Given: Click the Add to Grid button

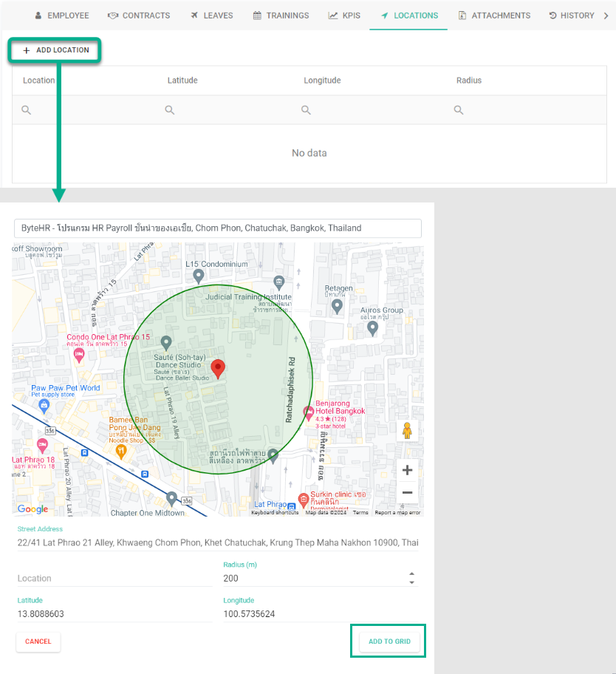Looking at the screenshot, I should (390, 641).
